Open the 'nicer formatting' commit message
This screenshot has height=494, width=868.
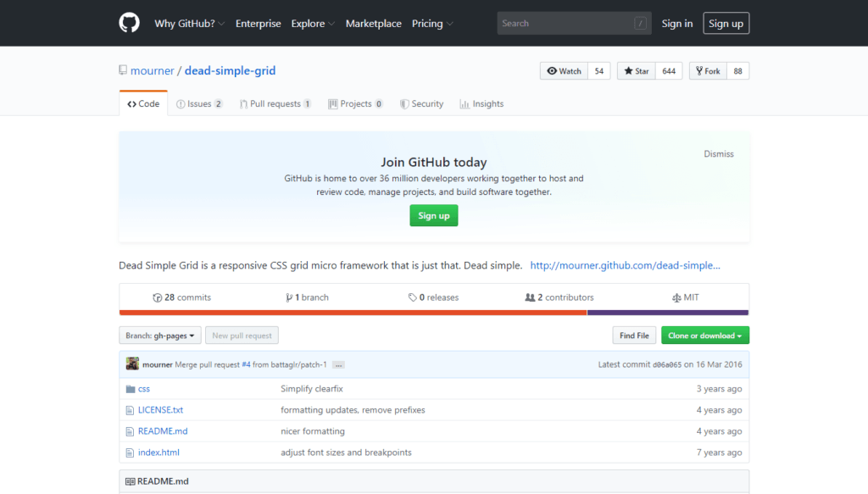point(313,431)
